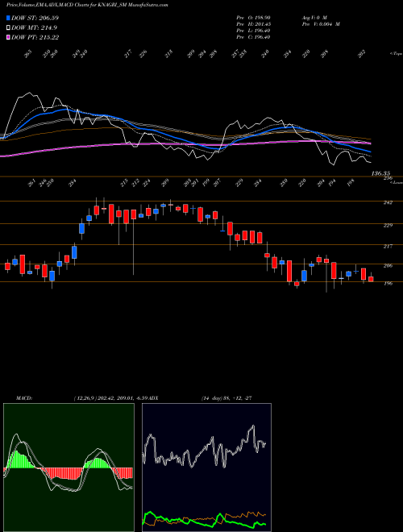Open the dark blue ADX indicator panel

(206, 468)
